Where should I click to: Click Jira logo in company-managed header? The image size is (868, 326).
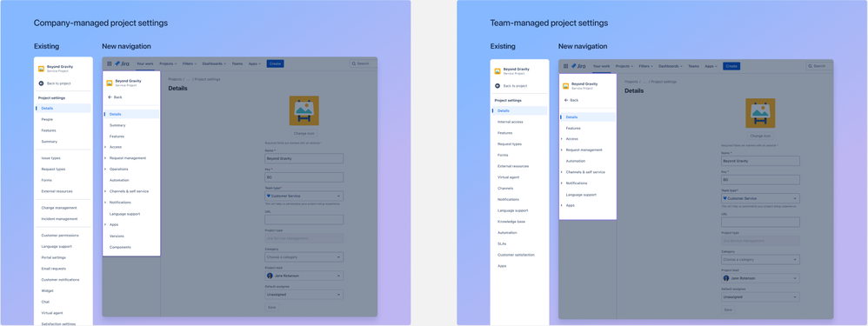pyautogui.click(x=123, y=63)
